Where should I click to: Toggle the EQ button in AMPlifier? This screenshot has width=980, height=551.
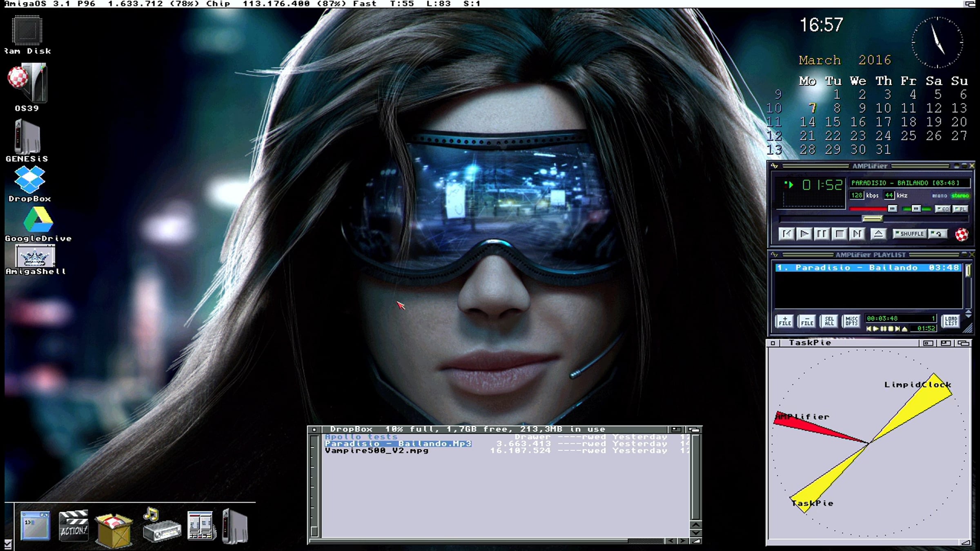pyautogui.click(x=942, y=209)
